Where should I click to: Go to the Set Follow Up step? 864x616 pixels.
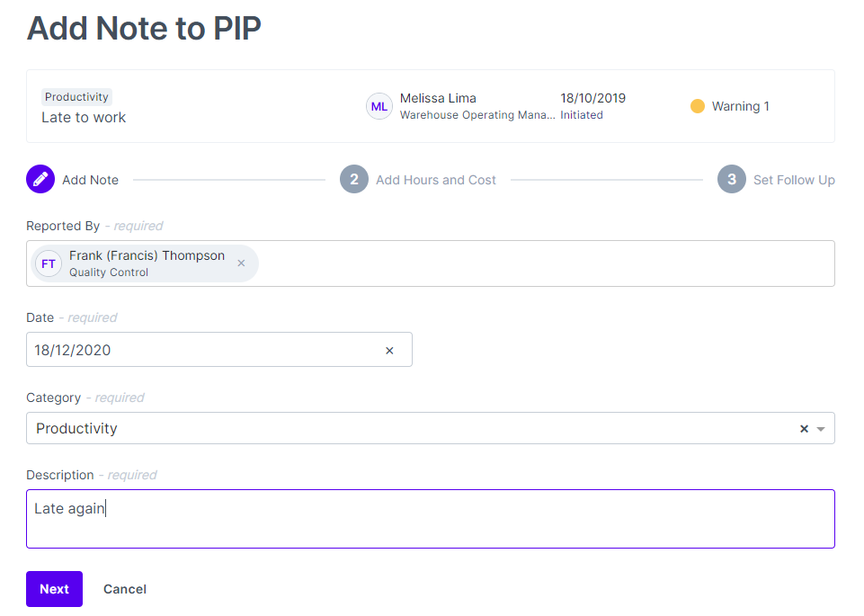(793, 180)
